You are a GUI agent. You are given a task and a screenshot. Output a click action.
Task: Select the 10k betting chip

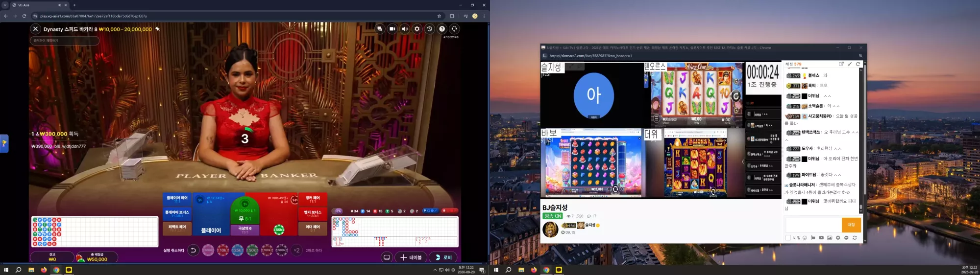click(223, 250)
